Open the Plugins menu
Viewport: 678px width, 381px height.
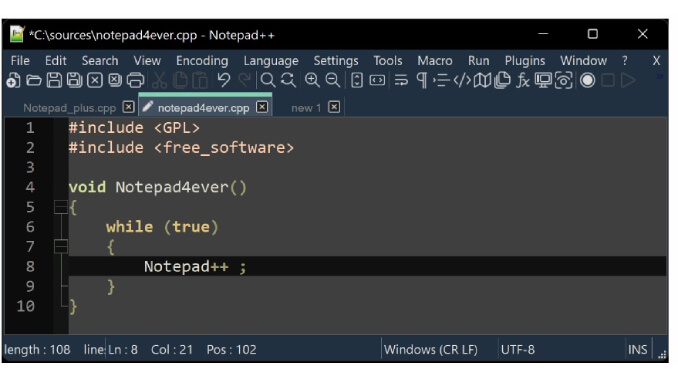[525, 61]
